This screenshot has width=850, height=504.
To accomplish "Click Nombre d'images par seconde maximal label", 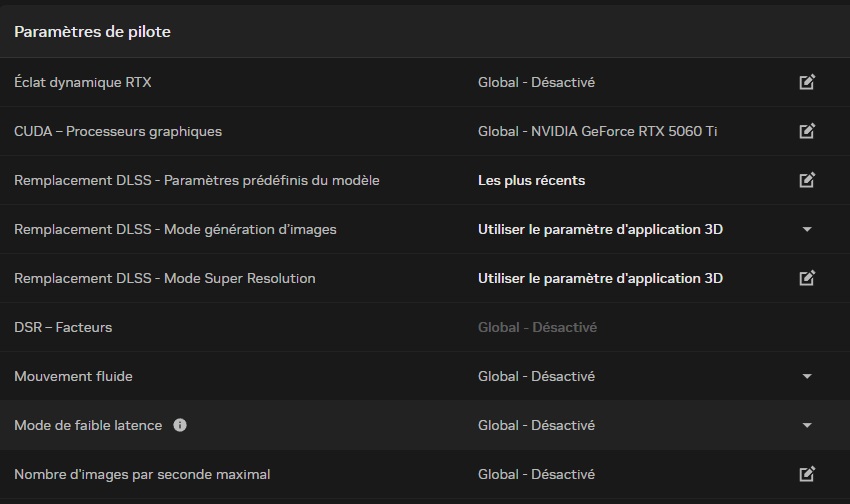I will click(142, 474).
